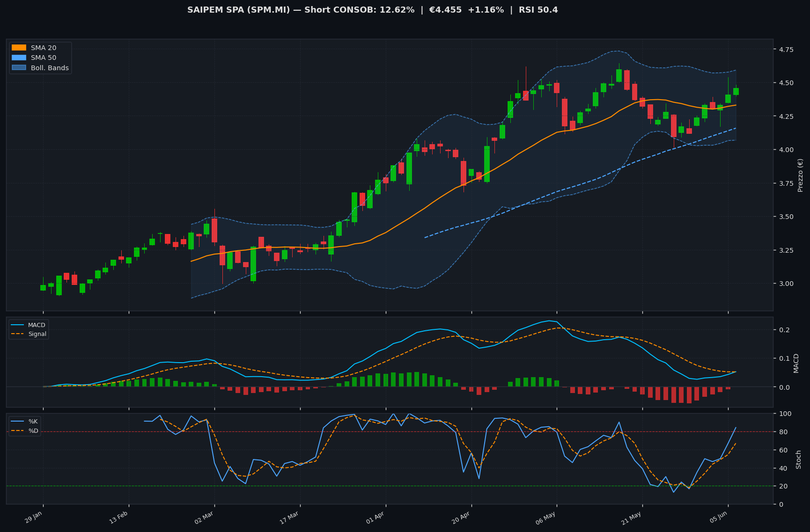Click the chart title SAIPEM SPA (SPM.MI)

tap(239, 10)
